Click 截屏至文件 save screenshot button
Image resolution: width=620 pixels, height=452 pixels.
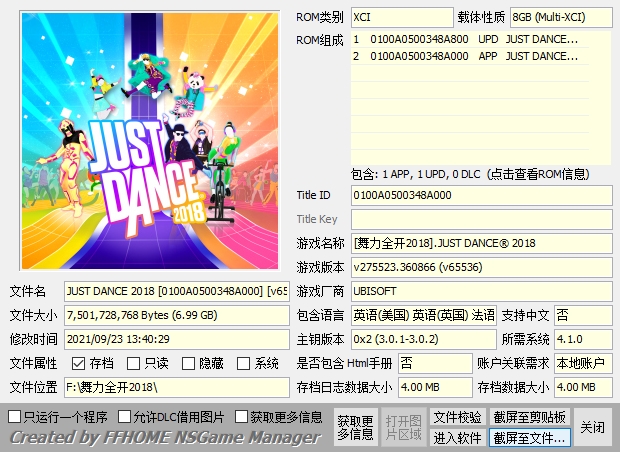(530, 438)
